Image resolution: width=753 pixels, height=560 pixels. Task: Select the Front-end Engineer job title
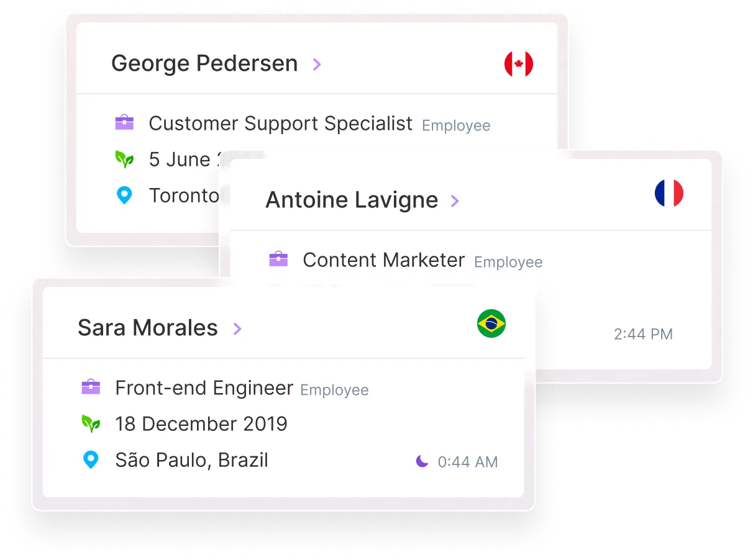(x=204, y=388)
